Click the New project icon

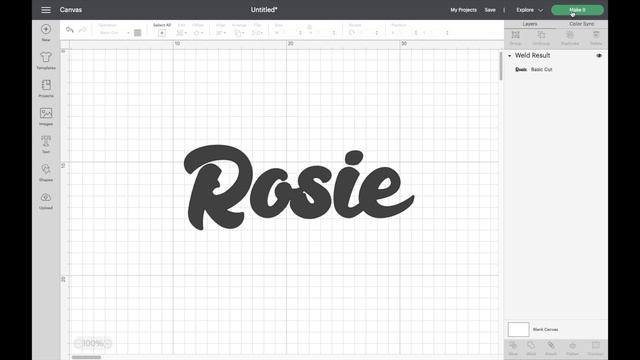click(x=46, y=29)
